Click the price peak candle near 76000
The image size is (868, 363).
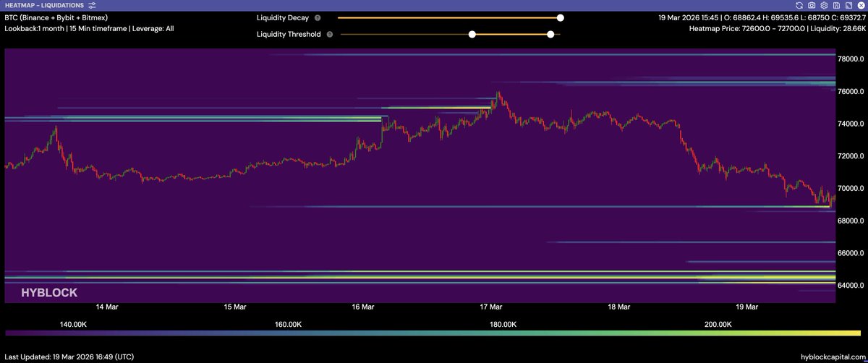tap(498, 95)
